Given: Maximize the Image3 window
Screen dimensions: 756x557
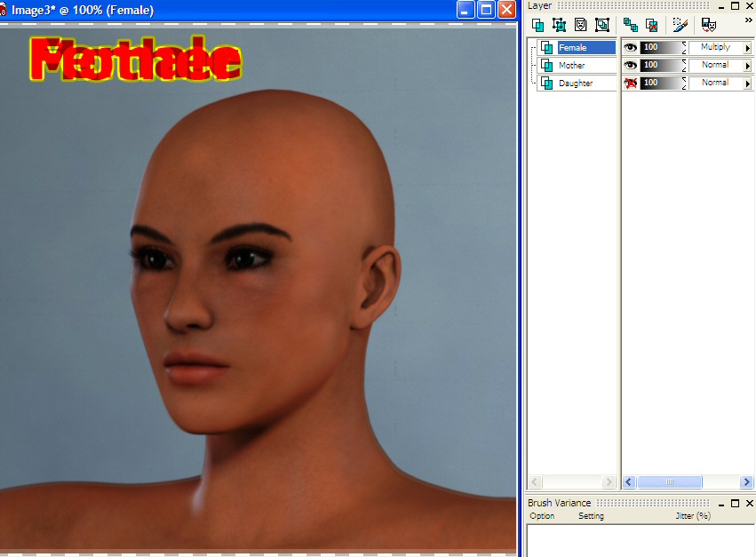Looking at the screenshot, I should tap(486, 10).
